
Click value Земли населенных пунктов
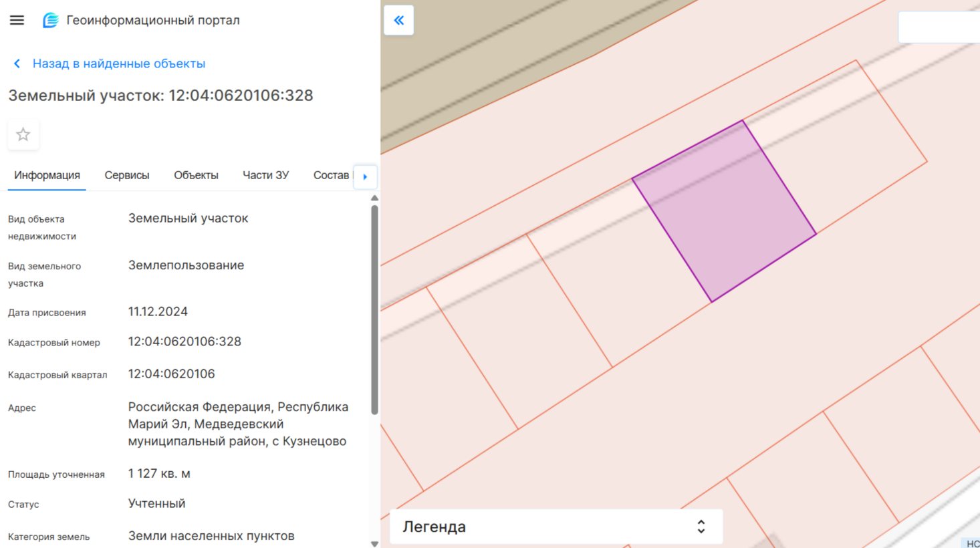[211, 536]
